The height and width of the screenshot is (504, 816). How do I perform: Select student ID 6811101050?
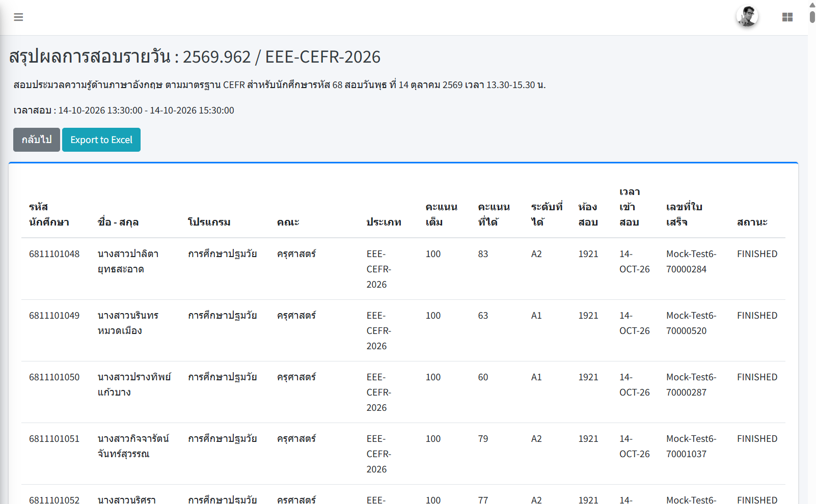click(x=55, y=377)
